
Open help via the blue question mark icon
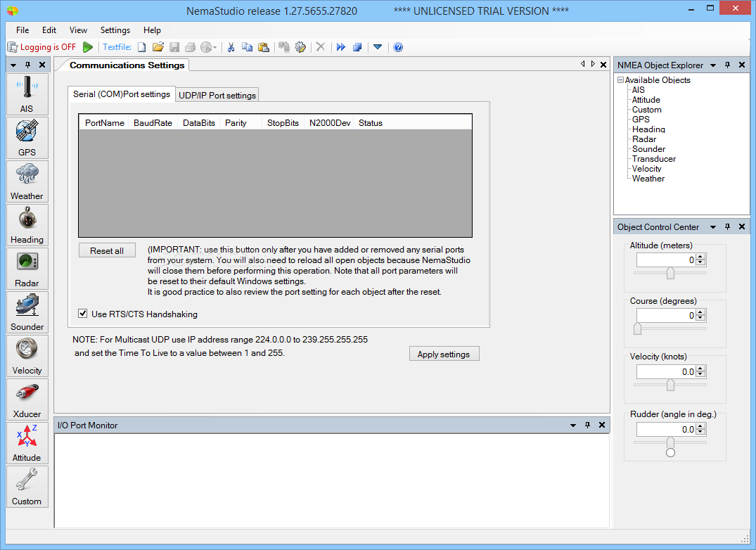[x=398, y=47]
